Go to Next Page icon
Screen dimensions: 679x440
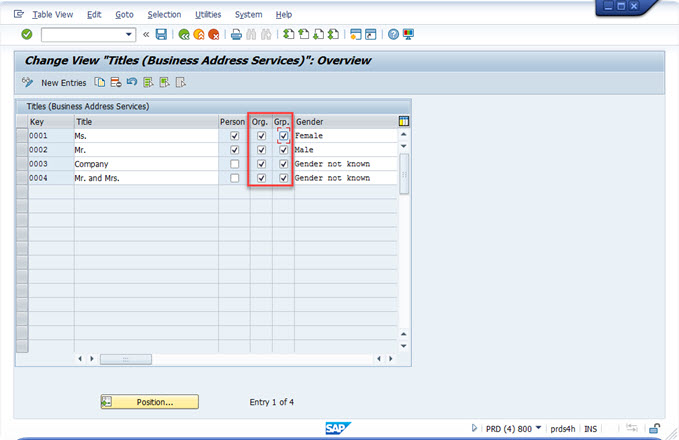318,34
